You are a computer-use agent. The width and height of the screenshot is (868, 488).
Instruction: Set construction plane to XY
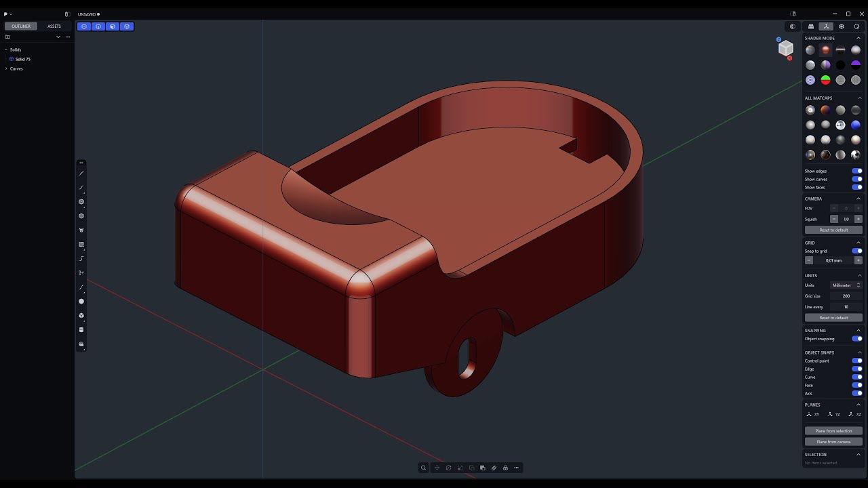[x=812, y=414]
